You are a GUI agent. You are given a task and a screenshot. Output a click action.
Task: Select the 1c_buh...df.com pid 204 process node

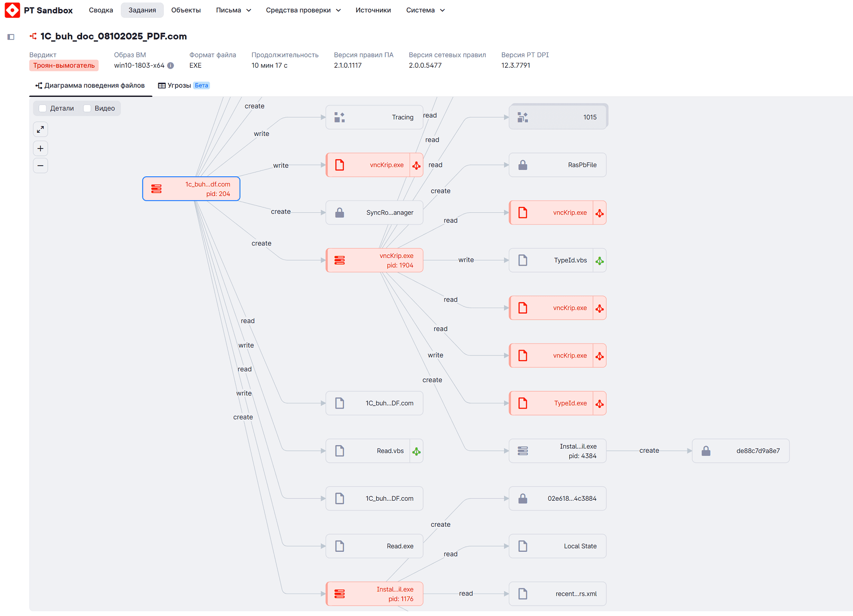pyautogui.click(x=191, y=189)
